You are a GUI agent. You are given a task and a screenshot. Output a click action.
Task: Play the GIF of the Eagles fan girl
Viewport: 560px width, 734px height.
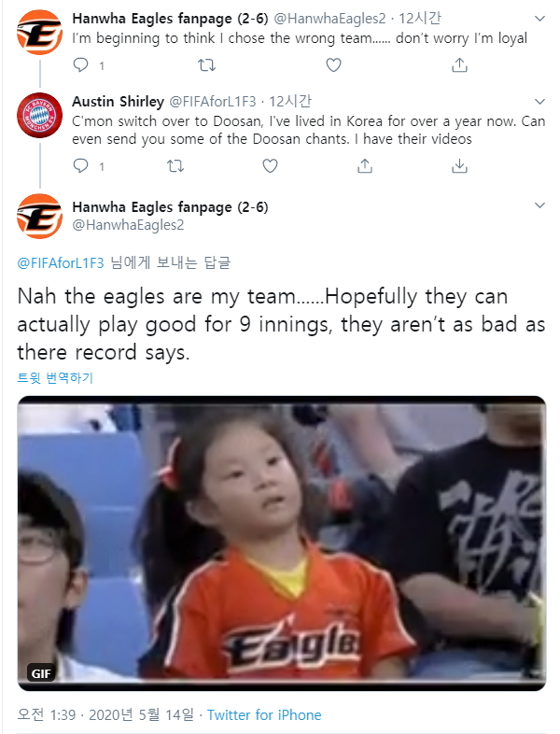282,543
